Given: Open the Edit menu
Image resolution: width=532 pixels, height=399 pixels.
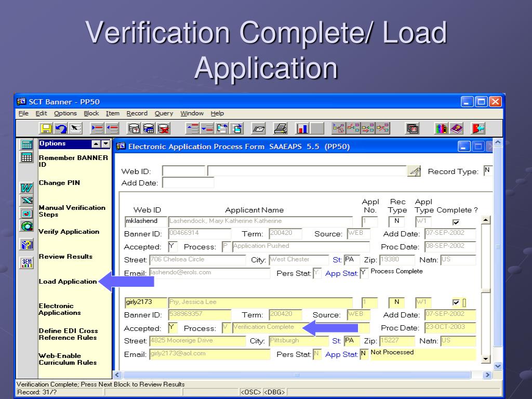Looking at the screenshot, I should click(x=41, y=113).
